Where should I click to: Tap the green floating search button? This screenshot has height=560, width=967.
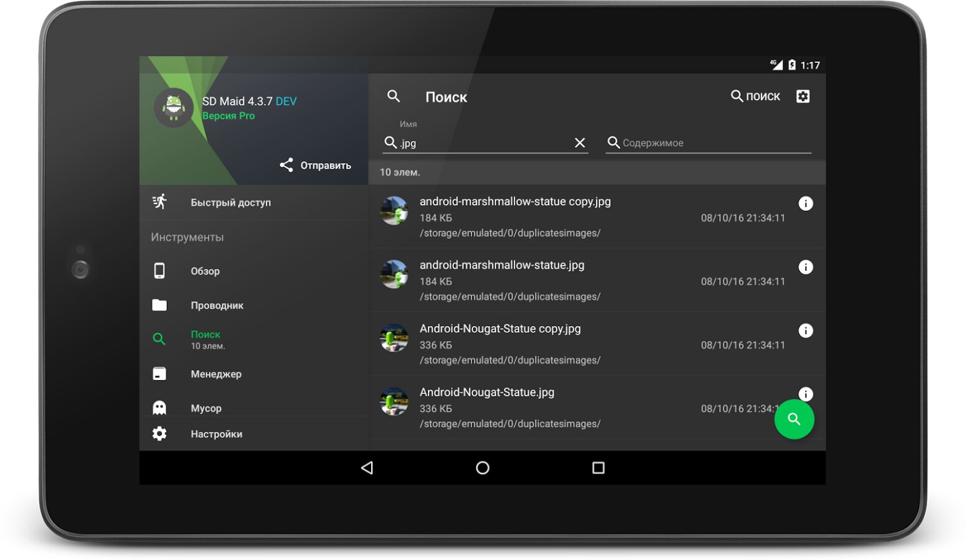[794, 419]
